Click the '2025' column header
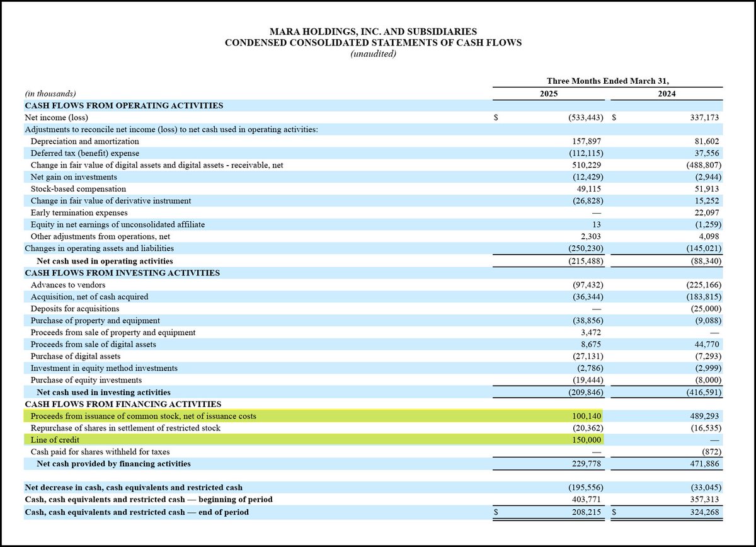756x547 pixels. 548,93
